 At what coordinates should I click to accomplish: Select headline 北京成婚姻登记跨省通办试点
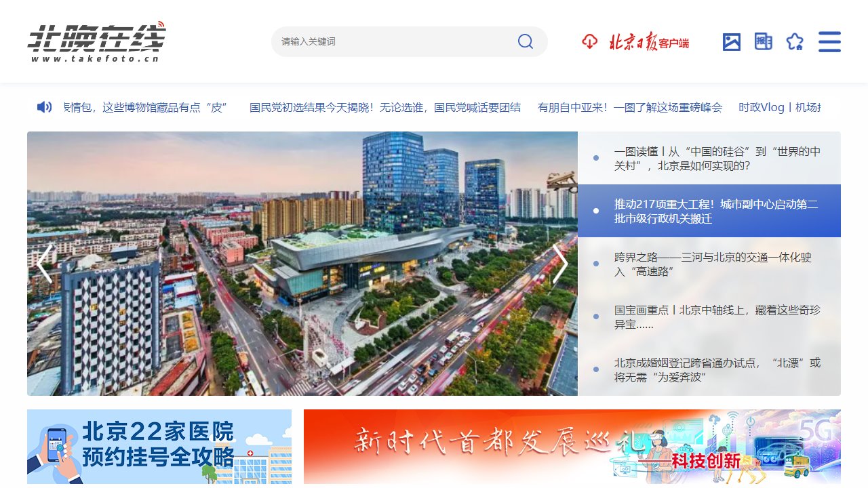pyautogui.click(x=709, y=369)
